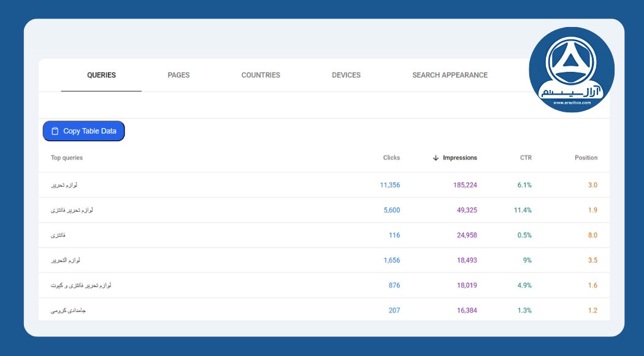Click the clicks value 11,356 in first row
Image resolution: width=644 pixels, height=356 pixels.
click(x=391, y=184)
